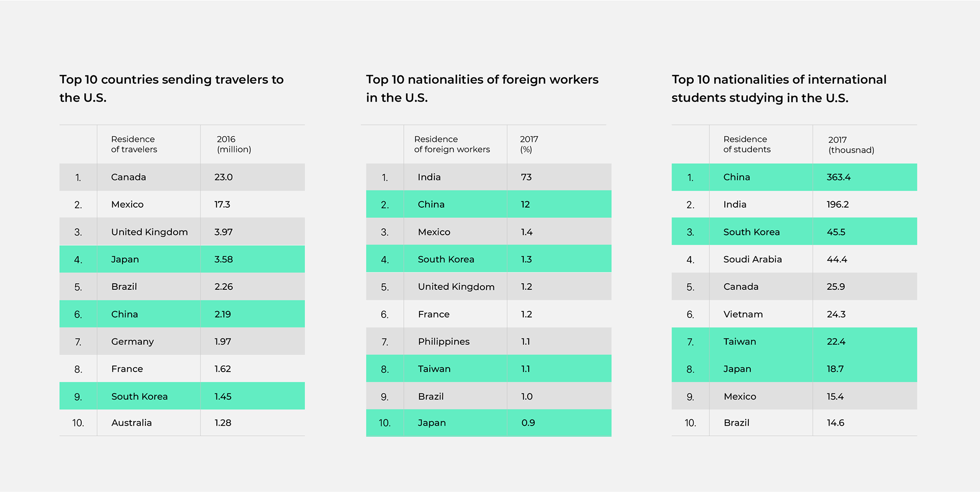
Task: Click Soudi Arabia row in students table
Action: click(x=794, y=259)
